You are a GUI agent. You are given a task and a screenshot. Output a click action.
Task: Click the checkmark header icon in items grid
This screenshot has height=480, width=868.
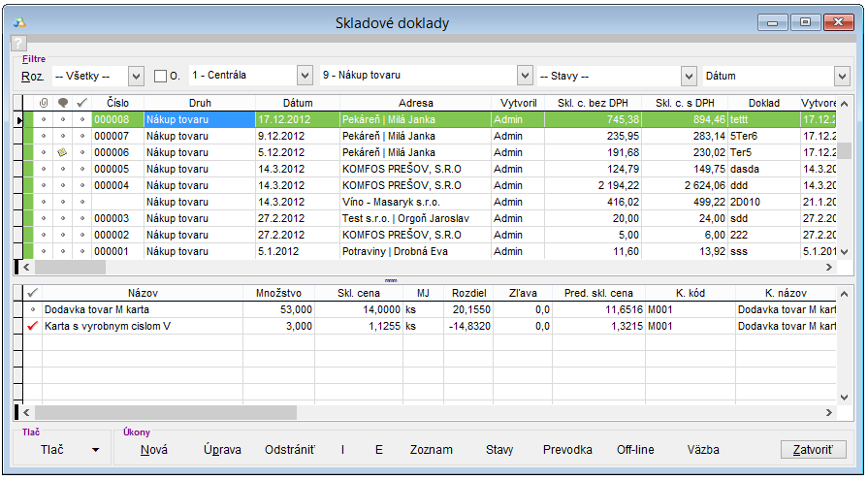(x=33, y=292)
